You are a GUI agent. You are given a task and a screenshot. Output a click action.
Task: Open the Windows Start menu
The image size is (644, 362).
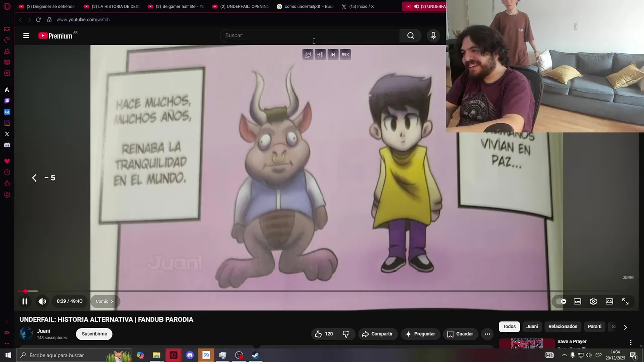(8, 355)
